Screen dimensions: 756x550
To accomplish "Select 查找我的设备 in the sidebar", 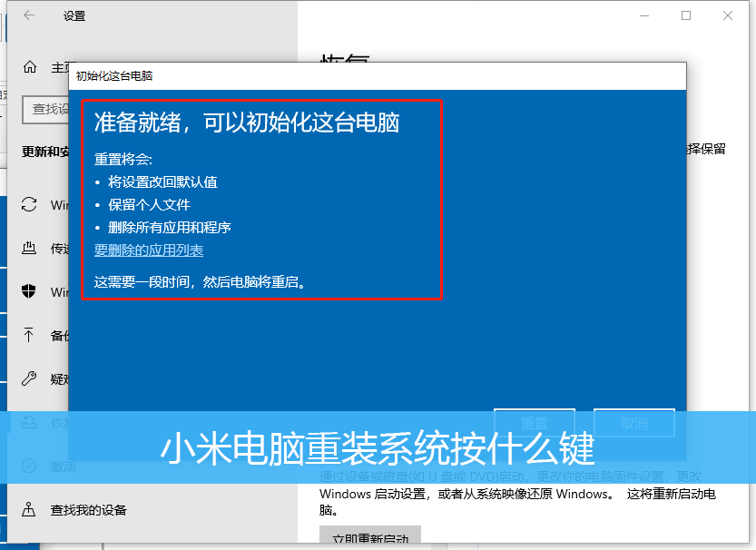I will point(89,509).
